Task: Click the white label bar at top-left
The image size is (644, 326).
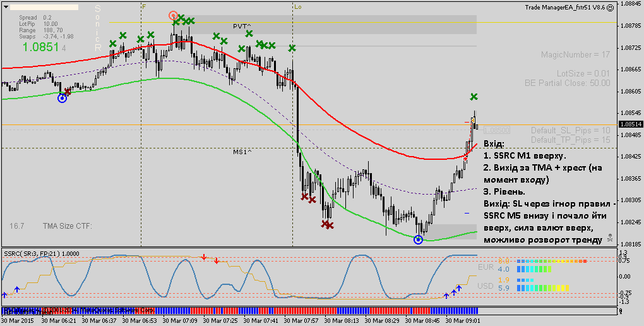Action: (x=44, y=7)
